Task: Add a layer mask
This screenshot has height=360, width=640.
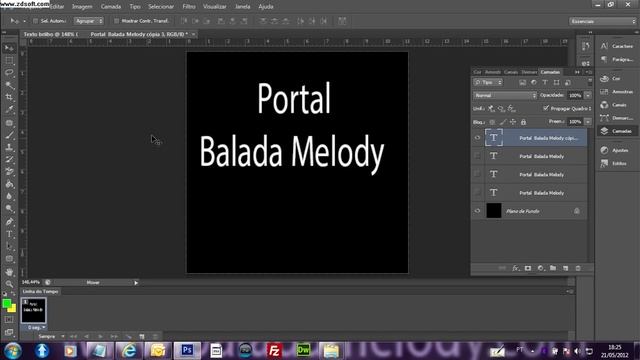Action: (x=528, y=268)
